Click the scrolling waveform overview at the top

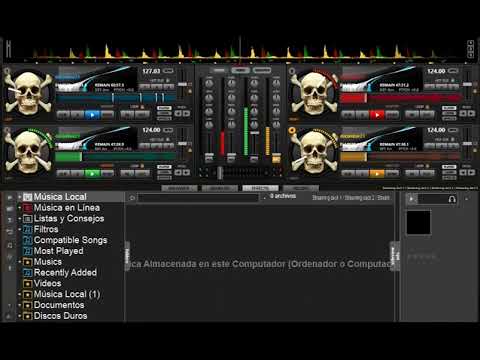[240, 50]
